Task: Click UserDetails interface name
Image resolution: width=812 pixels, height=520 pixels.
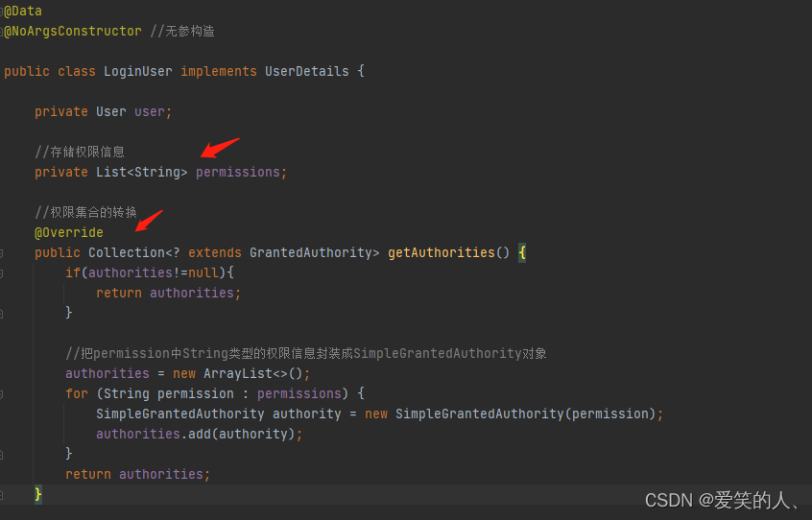Action: (x=307, y=71)
